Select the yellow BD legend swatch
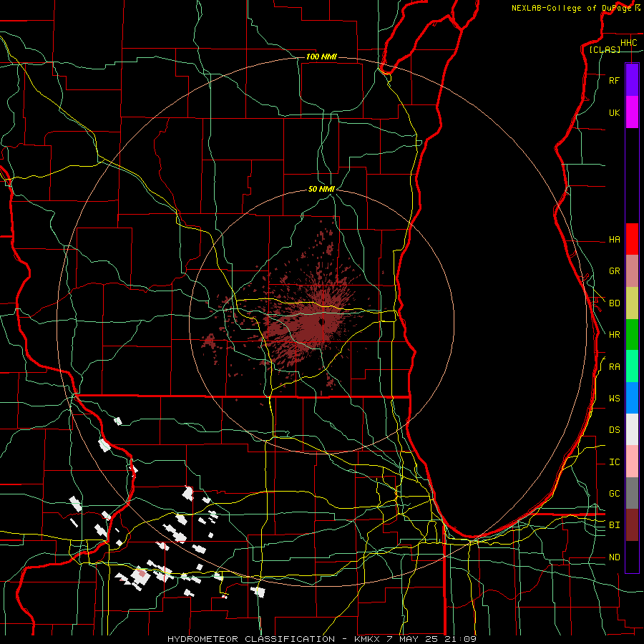The width and height of the screenshot is (644, 644). pos(632,303)
